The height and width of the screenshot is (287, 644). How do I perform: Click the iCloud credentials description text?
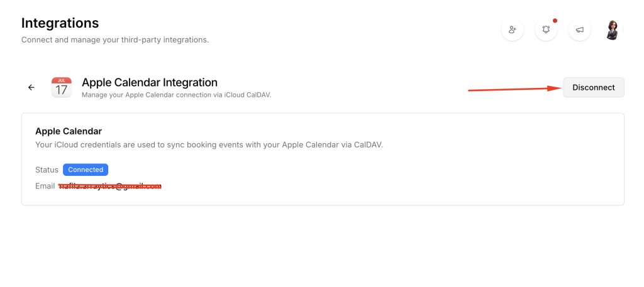[x=209, y=144]
